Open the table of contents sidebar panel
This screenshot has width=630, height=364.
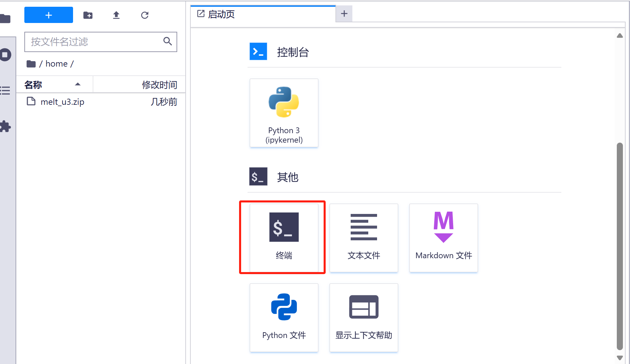tap(5, 91)
